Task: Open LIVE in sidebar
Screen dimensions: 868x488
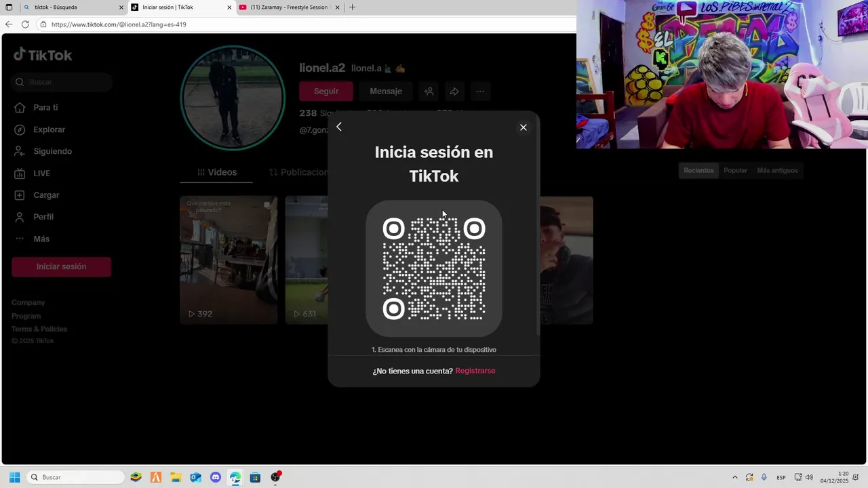Action: tap(41, 174)
